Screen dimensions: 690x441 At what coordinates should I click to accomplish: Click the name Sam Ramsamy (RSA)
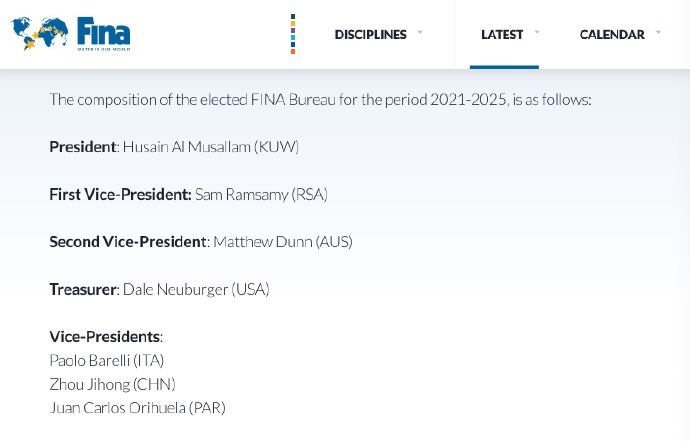coord(261,194)
